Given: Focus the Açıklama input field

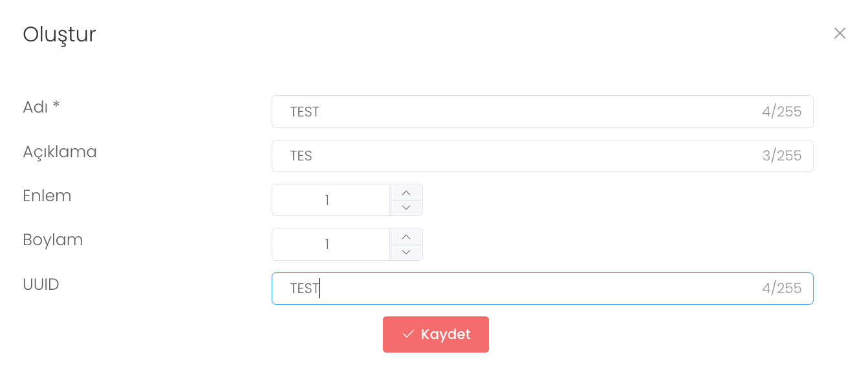Looking at the screenshot, I should tap(517, 156).
